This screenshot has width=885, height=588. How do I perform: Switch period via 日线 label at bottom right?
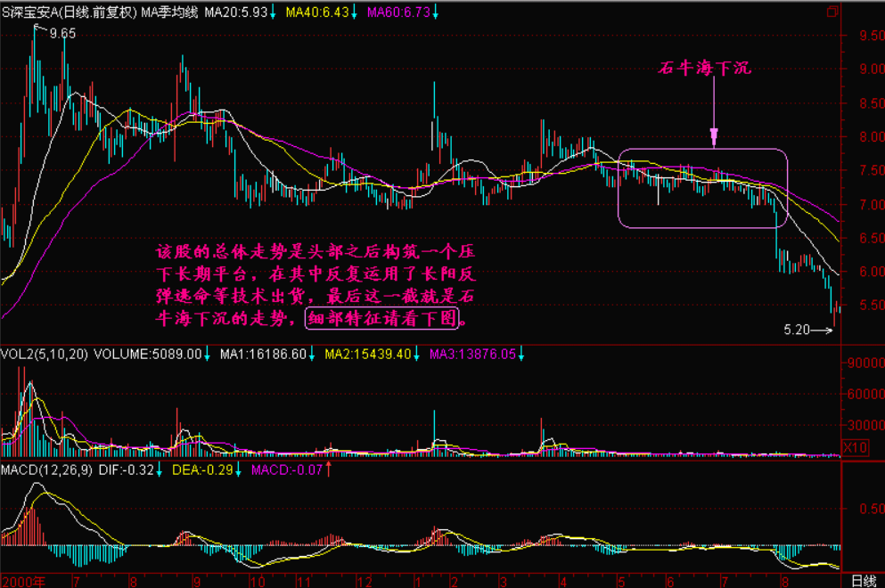(x=863, y=579)
